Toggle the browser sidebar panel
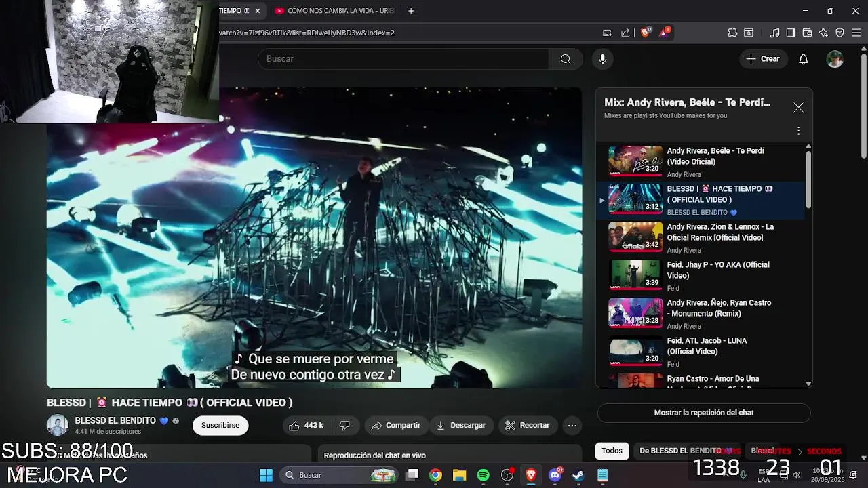 coord(791,33)
